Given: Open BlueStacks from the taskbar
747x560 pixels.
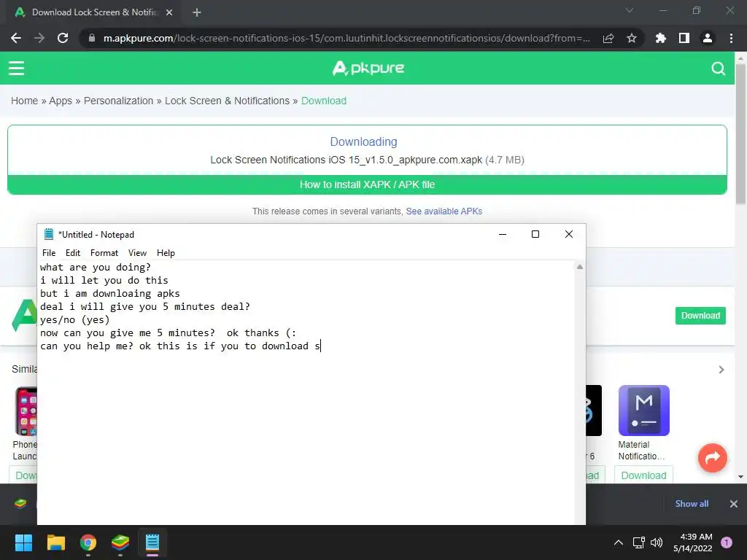Looking at the screenshot, I should tap(120, 542).
